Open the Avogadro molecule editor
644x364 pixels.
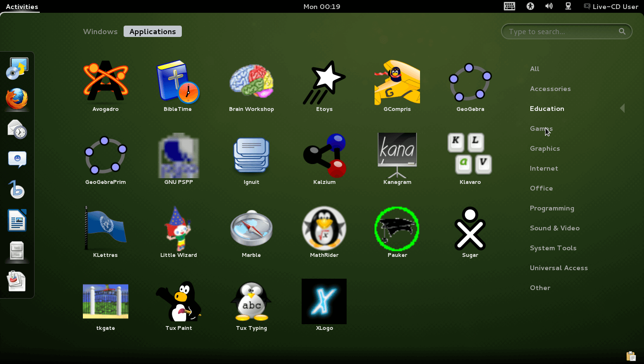click(x=106, y=85)
